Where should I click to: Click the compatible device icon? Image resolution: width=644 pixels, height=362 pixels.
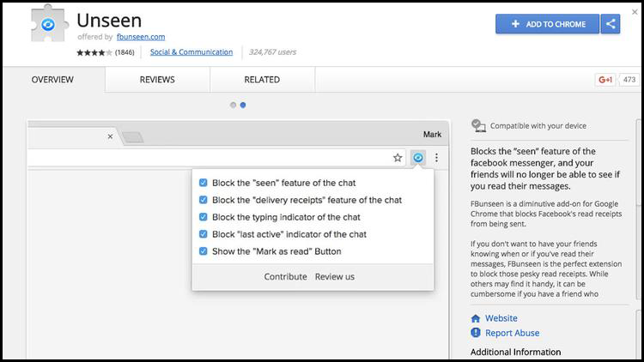point(478,125)
